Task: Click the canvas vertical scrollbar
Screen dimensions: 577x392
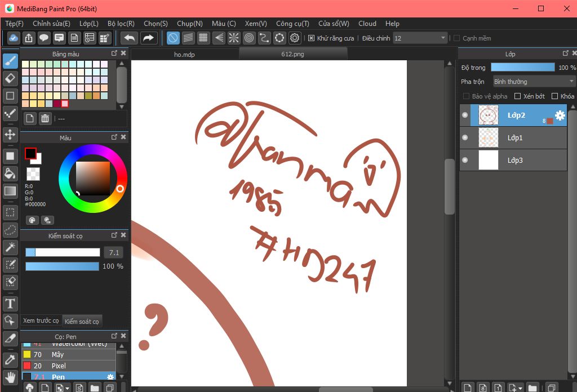Action: tap(449, 186)
